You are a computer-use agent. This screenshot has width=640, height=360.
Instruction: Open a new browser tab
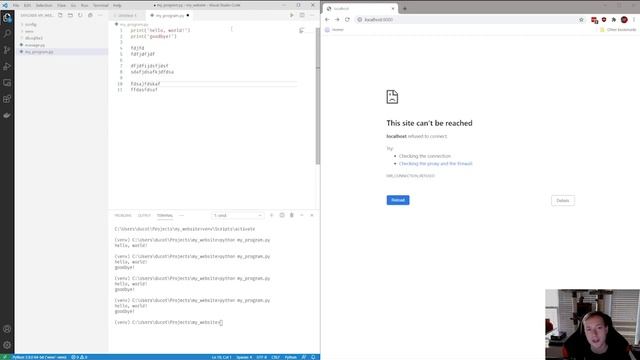(404, 8)
